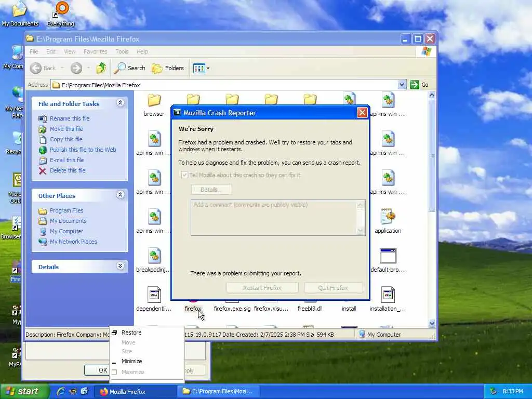Click the file list scroll up arrow

click(x=432, y=96)
